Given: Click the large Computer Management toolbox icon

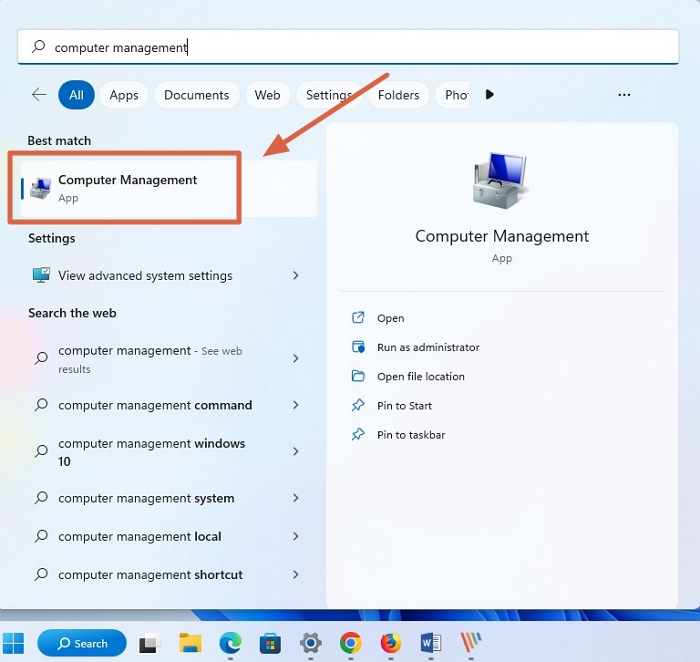Looking at the screenshot, I should (501, 181).
